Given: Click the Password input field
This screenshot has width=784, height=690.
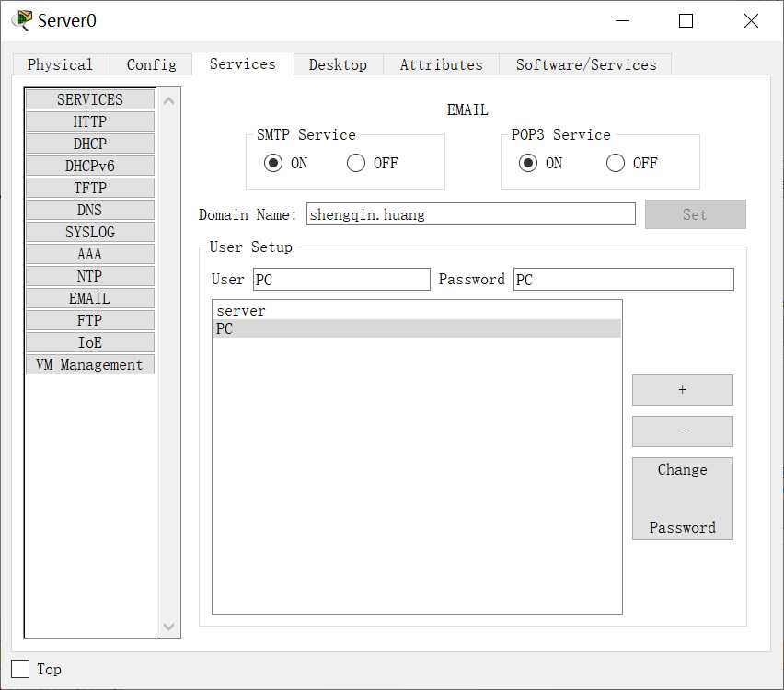Looking at the screenshot, I should 624,280.
